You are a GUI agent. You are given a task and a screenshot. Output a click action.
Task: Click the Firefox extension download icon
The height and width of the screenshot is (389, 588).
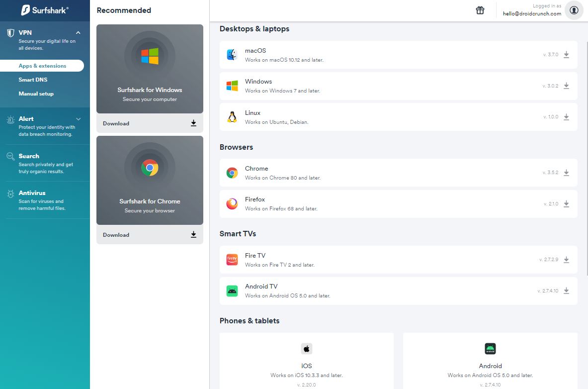coord(566,204)
